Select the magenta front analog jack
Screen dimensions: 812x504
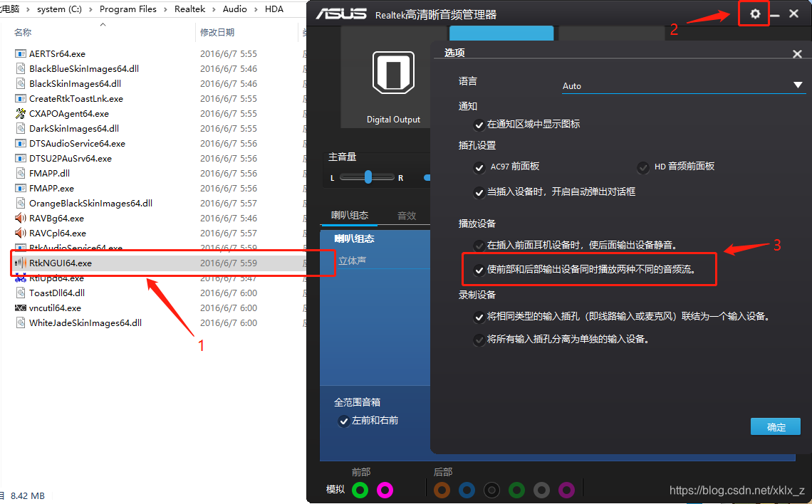385,490
